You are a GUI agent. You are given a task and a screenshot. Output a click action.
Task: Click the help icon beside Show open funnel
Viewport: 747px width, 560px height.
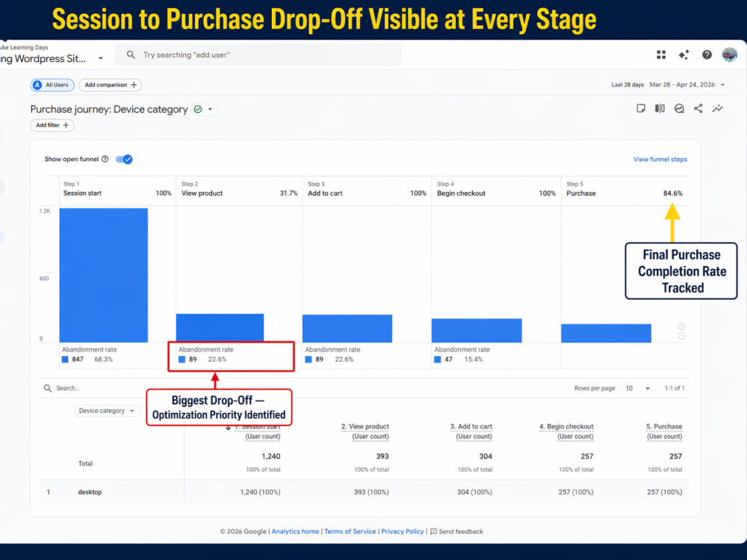pos(105,159)
